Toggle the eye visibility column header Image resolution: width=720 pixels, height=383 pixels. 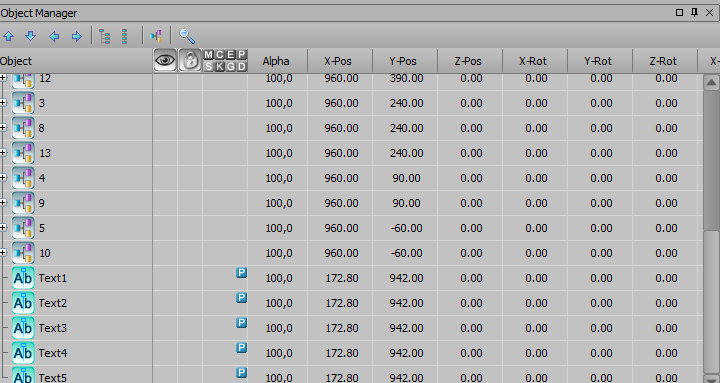click(x=165, y=60)
